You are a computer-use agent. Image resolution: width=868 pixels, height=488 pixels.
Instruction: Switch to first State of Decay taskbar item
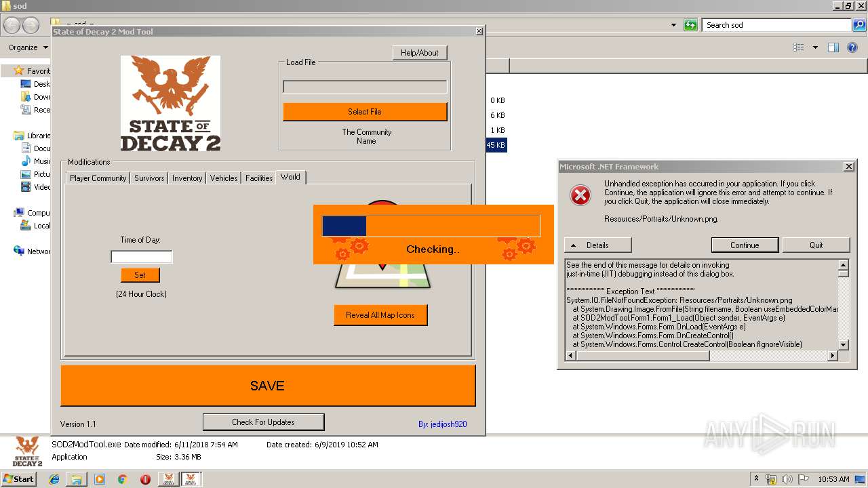[x=168, y=479]
